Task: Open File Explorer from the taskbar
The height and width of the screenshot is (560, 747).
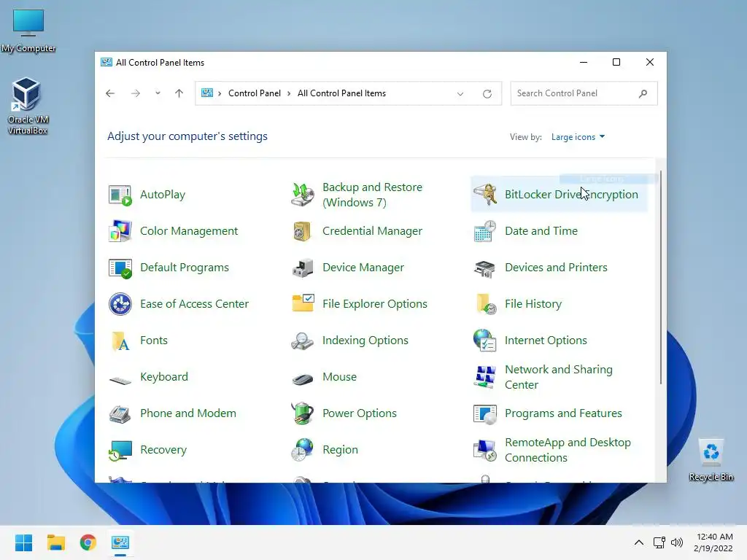Action: coord(55,542)
